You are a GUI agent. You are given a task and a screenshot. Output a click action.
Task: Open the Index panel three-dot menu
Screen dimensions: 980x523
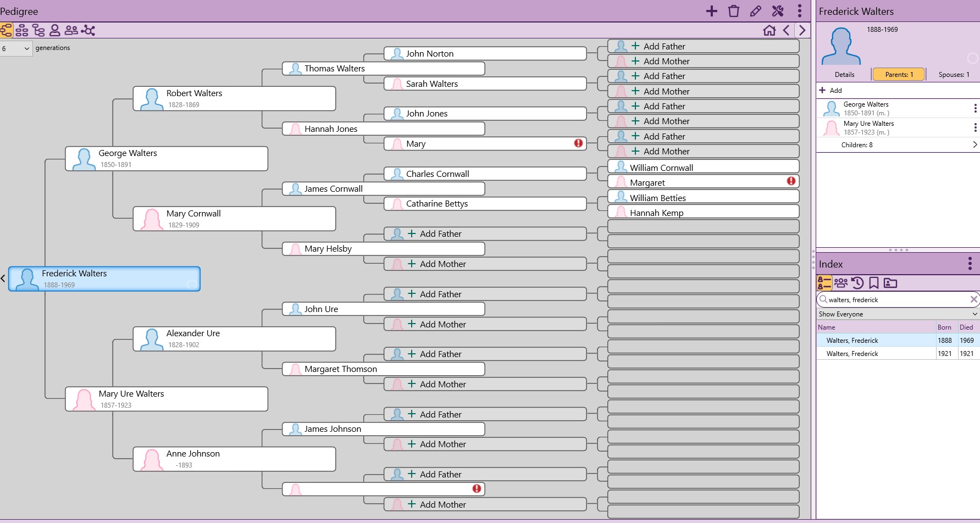tap(970, 264)
